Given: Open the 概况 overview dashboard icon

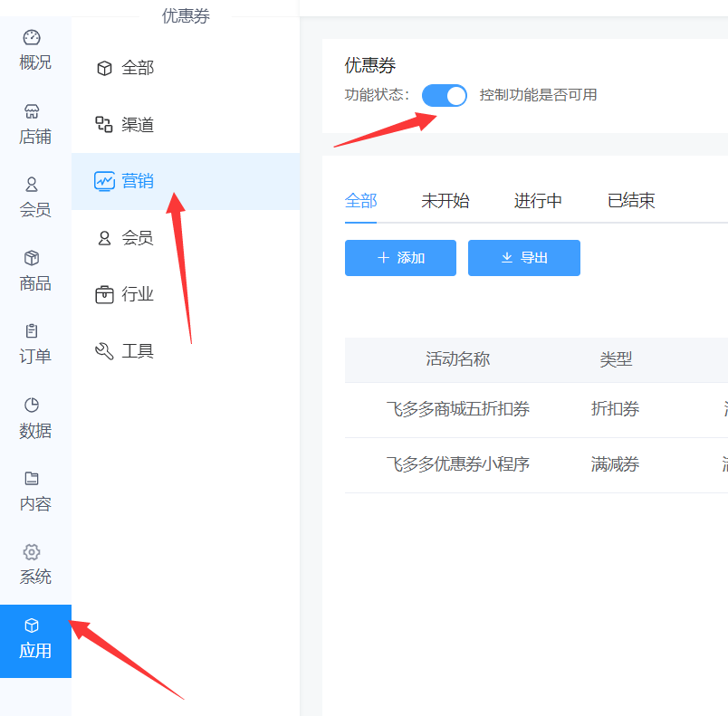Looking at the screenshot, I should [32, 38].
